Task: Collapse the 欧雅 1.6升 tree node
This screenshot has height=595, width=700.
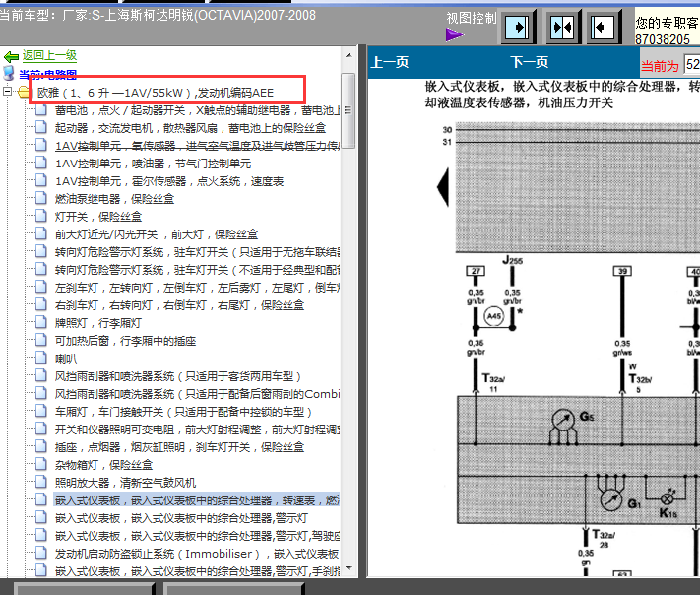Action: (7, 92)
